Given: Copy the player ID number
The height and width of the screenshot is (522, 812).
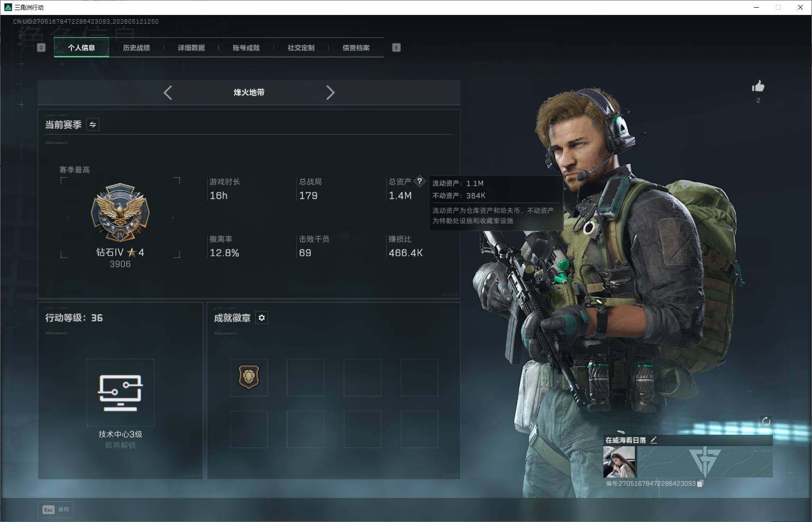Looking at the screenshot, I should point(700,483).
